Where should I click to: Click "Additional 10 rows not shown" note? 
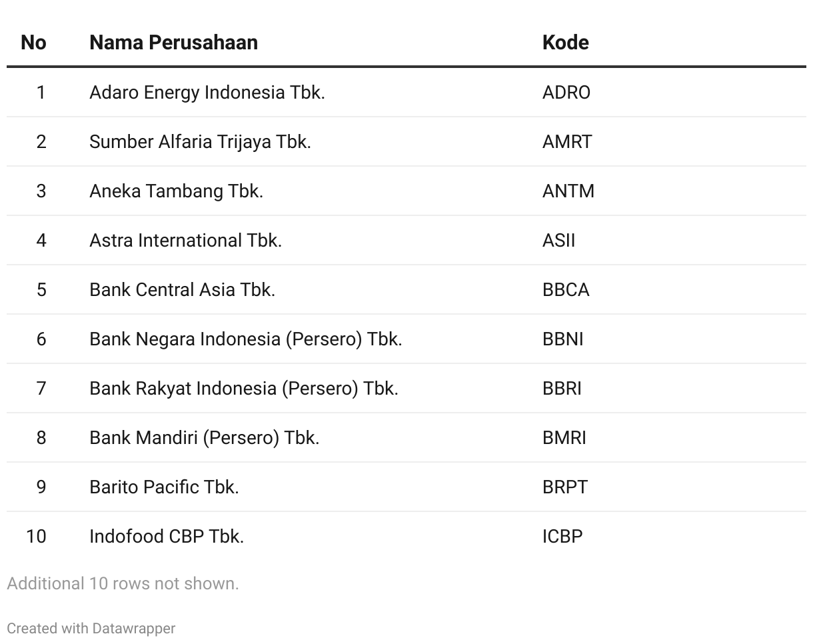pyautogui.click(x=123, y=583)
